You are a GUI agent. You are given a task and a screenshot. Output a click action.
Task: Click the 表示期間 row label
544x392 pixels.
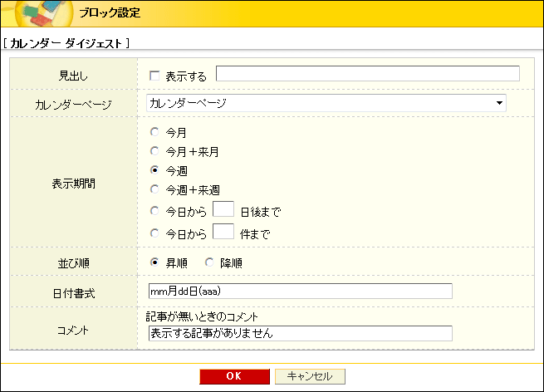74,184
